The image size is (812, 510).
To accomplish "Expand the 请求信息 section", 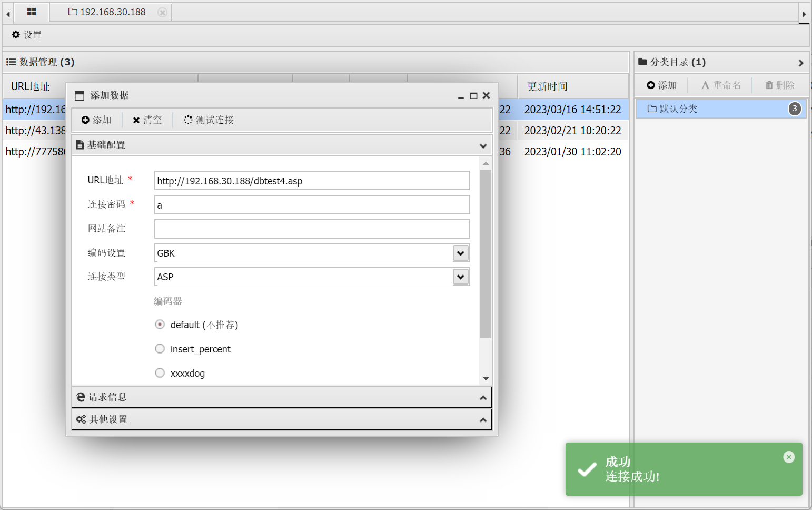I will click(282, 397).
